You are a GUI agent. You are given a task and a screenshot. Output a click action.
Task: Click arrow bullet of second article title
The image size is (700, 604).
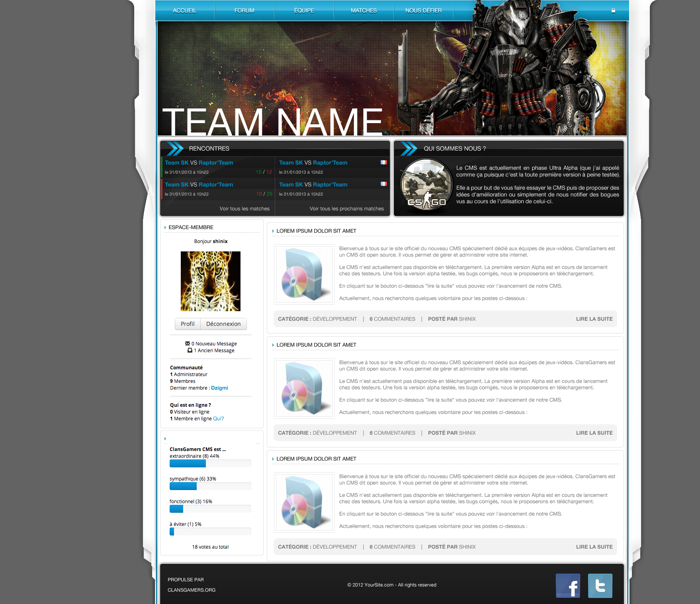pos(273,345)
